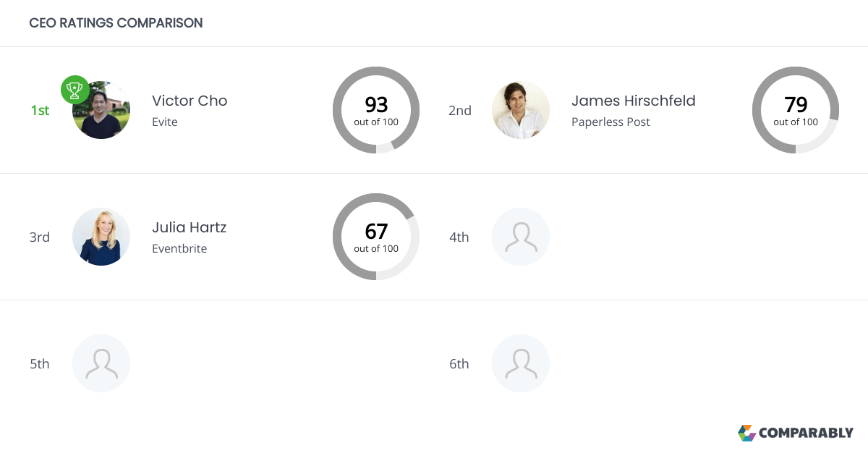This screenshot has width=868, height=456.
Task: Select the 6th place empty avatar placeholder
Action: coord(521,363)
